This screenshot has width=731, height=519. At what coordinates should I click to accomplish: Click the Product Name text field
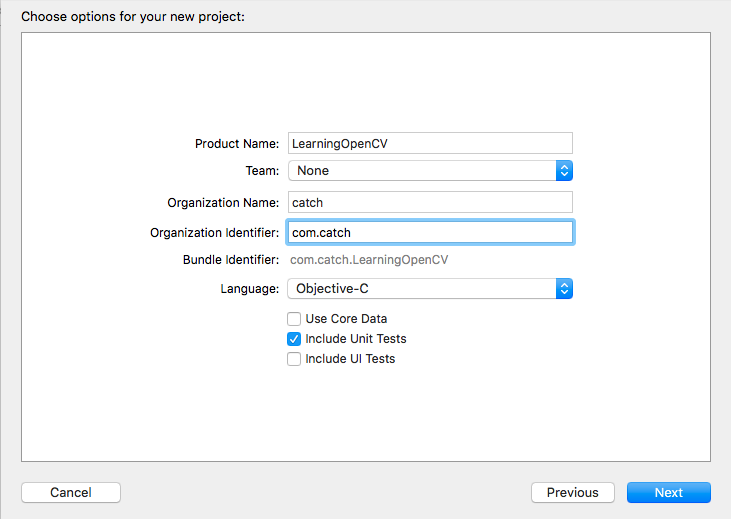tap(430, 143)
